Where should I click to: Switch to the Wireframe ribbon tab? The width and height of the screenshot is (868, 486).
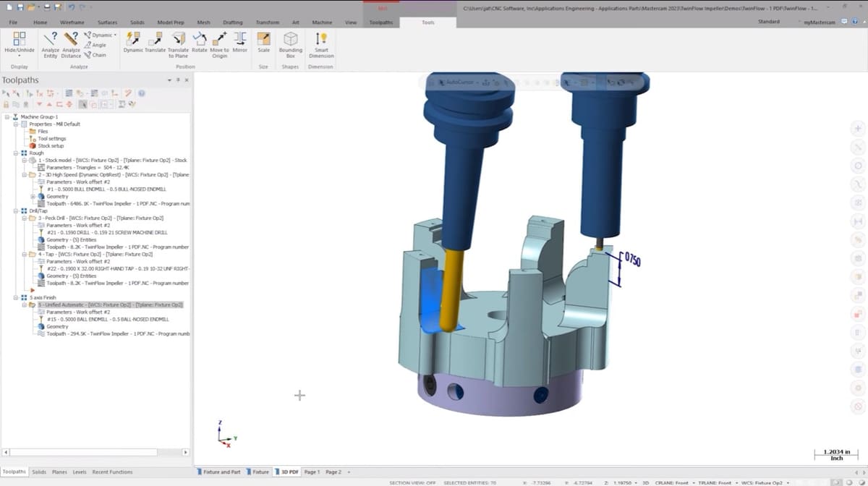pyautogui.click(x=72, y=22)
